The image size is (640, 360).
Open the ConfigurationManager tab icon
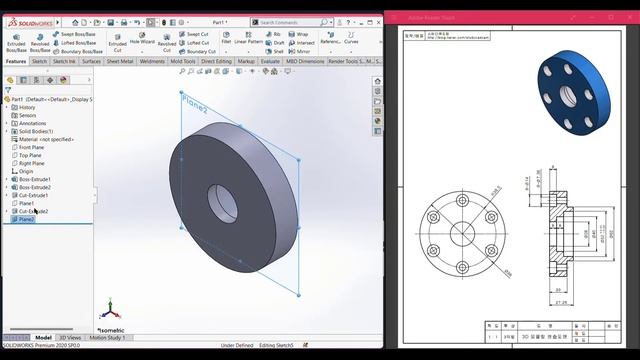point(36,80)
